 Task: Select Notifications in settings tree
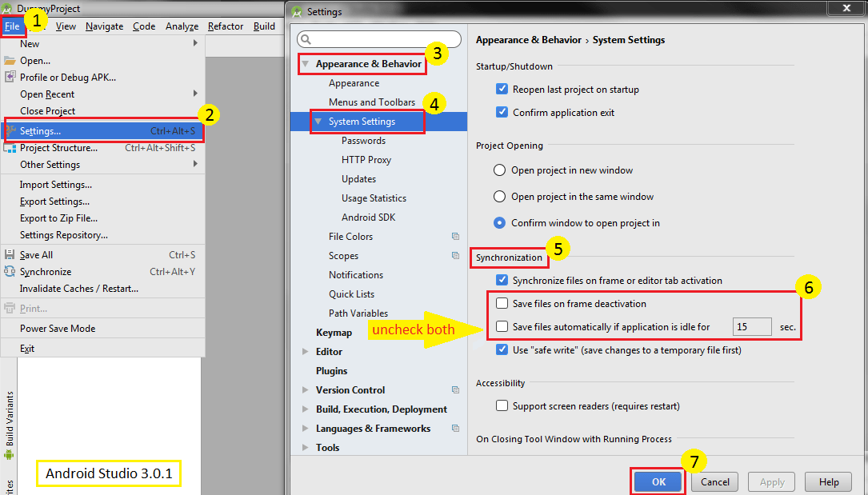point(356,275)
